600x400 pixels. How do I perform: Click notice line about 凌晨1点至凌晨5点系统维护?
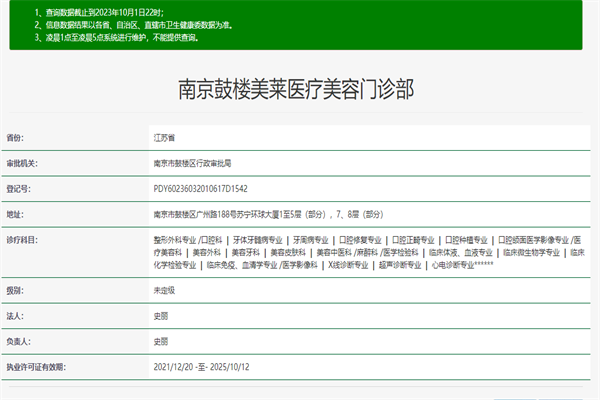117,38
